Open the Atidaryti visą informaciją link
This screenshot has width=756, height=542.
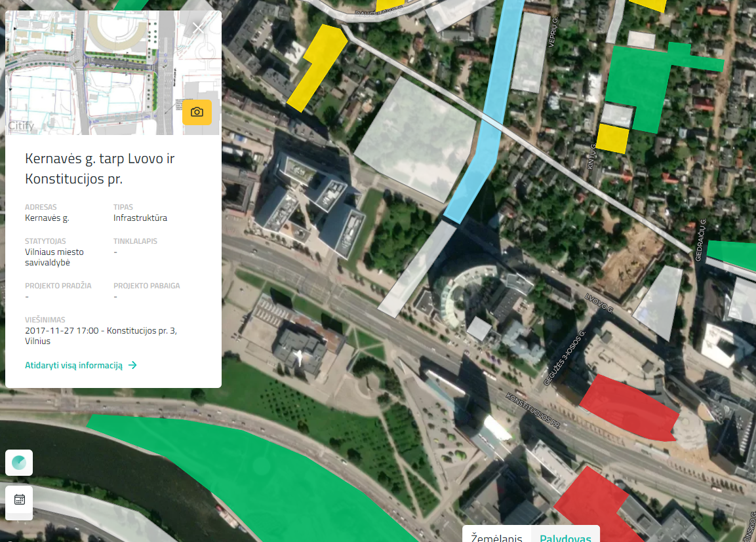74,366
